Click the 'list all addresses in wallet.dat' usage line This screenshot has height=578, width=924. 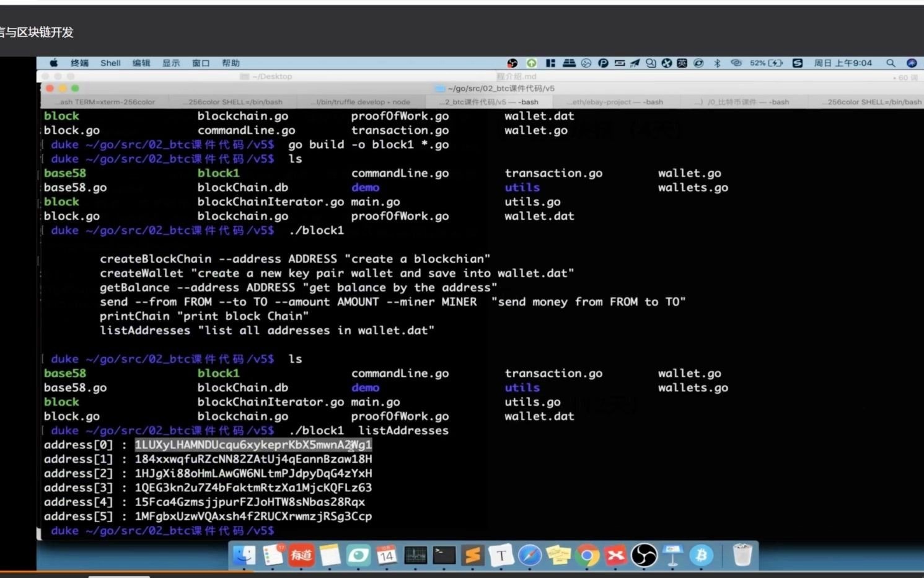[267, 330]
